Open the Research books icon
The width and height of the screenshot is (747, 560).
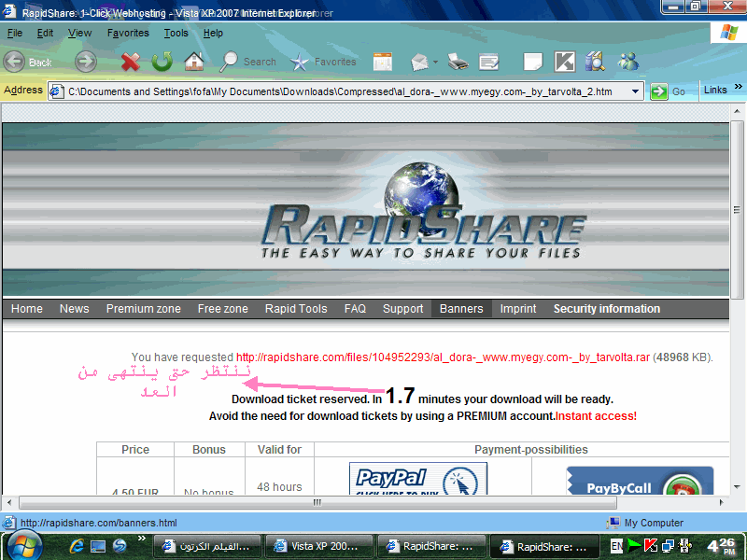coord(595,62)
